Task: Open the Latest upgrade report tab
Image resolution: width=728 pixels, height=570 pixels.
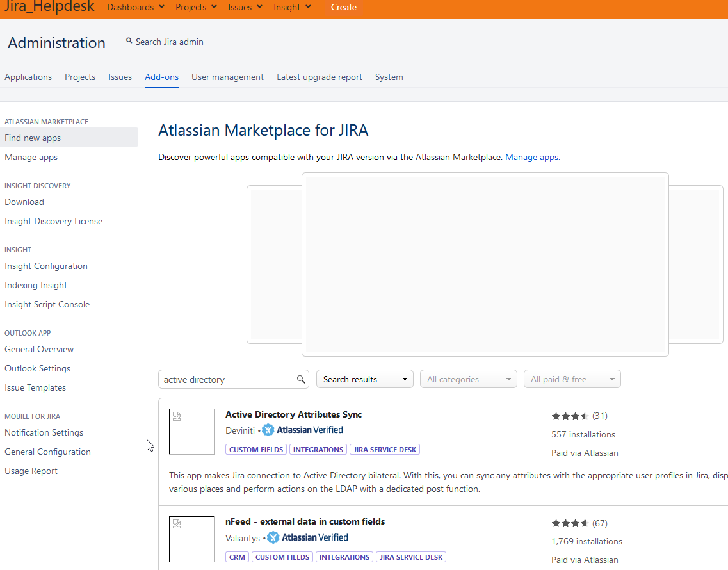Action: [x=320, y=77]
